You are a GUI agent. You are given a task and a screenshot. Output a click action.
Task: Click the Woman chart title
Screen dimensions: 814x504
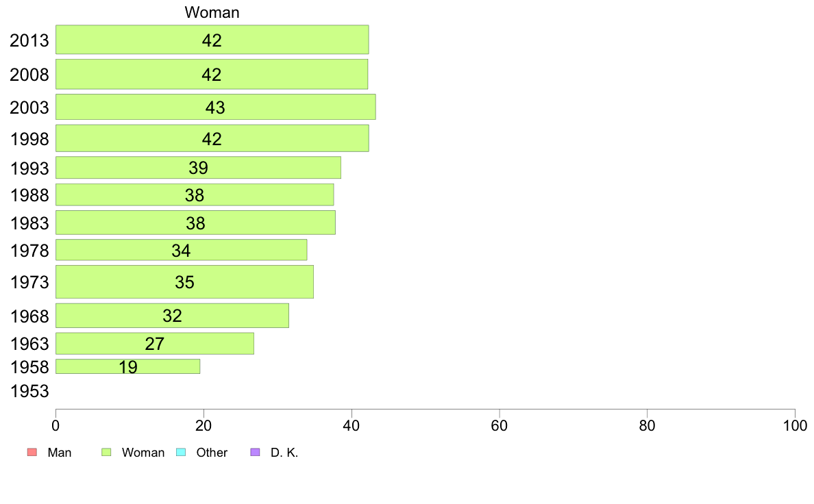212,12
